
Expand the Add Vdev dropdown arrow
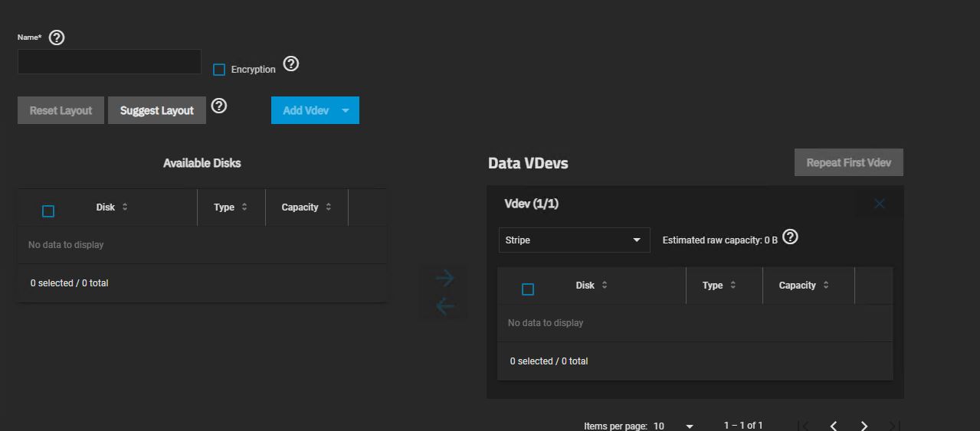(346, 110)
